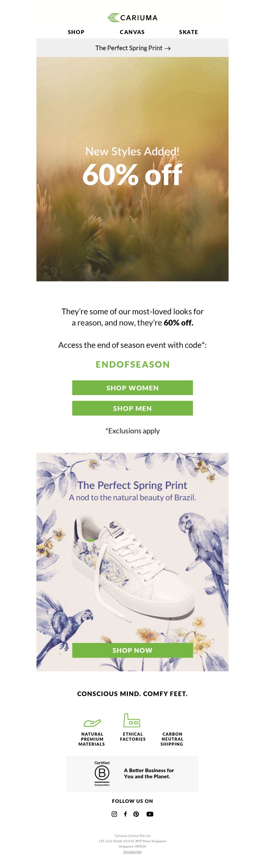
Task: Click the SHOP MEN button
Action: [132, 408]
